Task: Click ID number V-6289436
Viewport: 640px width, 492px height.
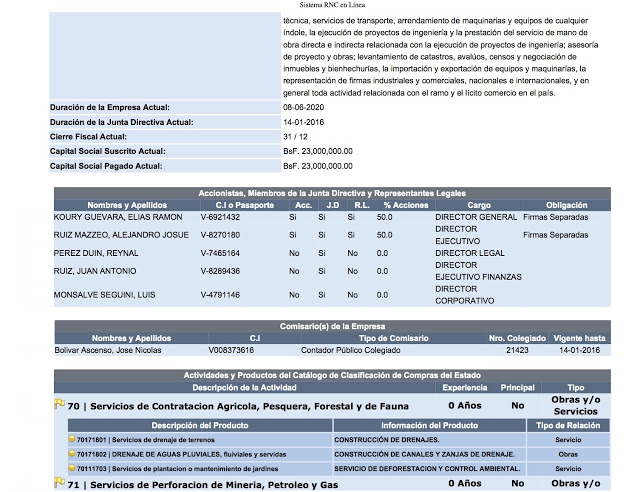Action: tap(220, 271)
